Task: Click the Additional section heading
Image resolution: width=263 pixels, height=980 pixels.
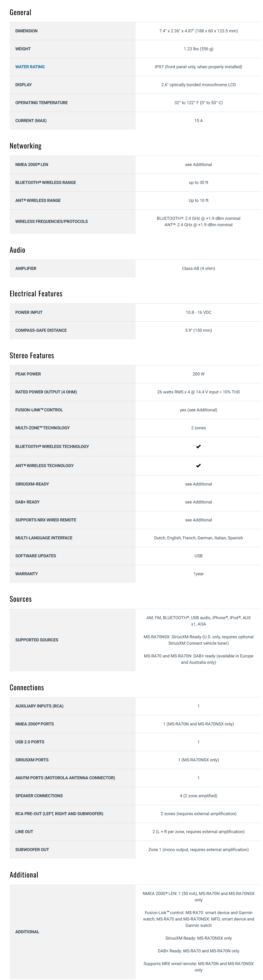Action: [x=24, y=875]
